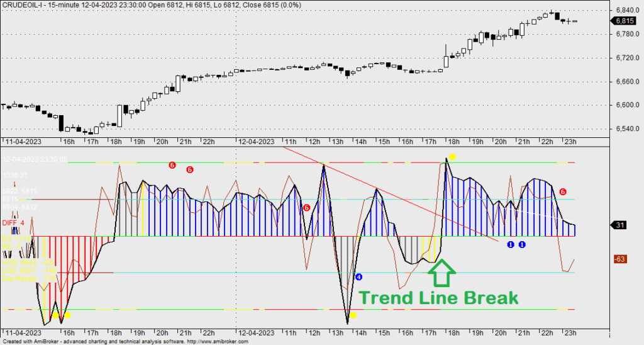This screenshot has width=644, height=345.
Task: Click the brown -63 indicator value label
Action: pos(619,259)
